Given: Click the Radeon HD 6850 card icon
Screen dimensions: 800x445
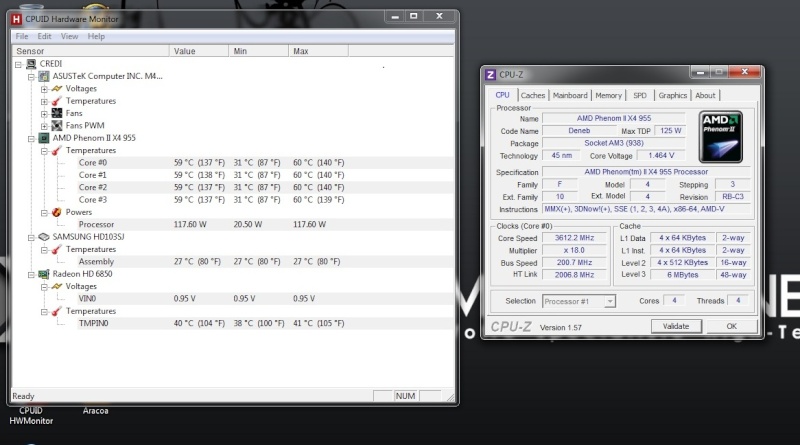Looking at the screenshot, I should point(44,274).
